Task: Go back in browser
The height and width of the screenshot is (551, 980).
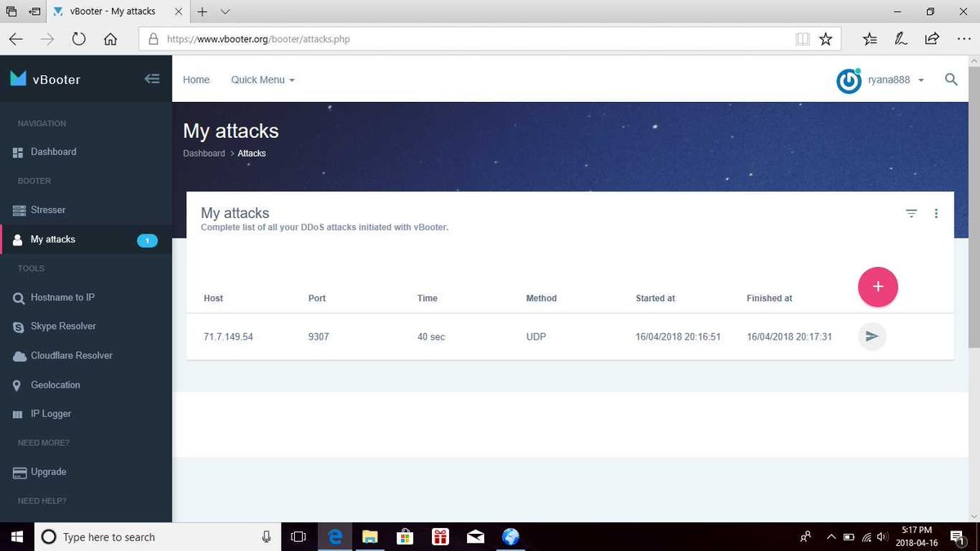Action: tap(16, 38)
